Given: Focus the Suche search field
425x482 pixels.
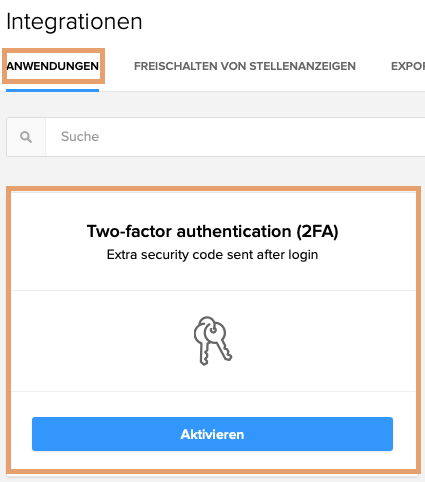Looking at the screenshot, I should [x=235, y=137].
